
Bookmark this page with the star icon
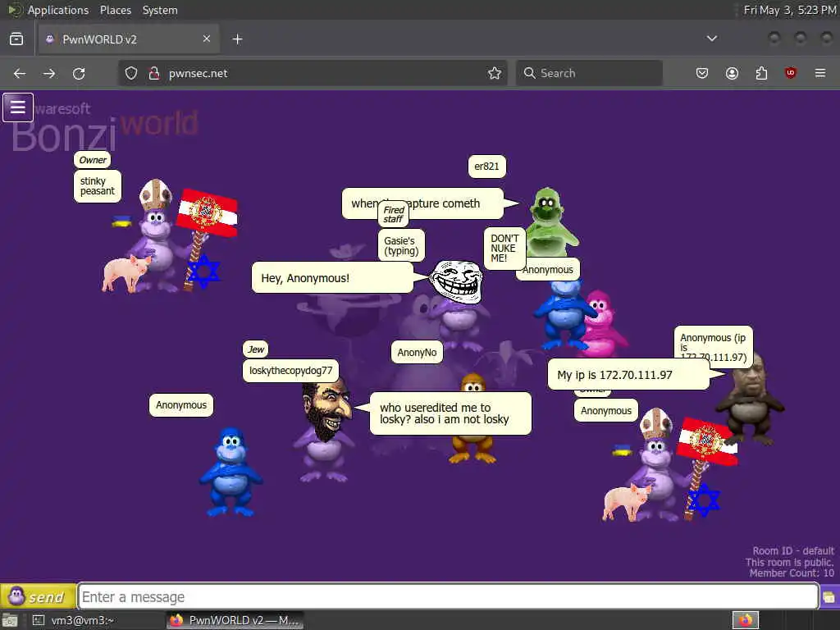coord(495,73)
